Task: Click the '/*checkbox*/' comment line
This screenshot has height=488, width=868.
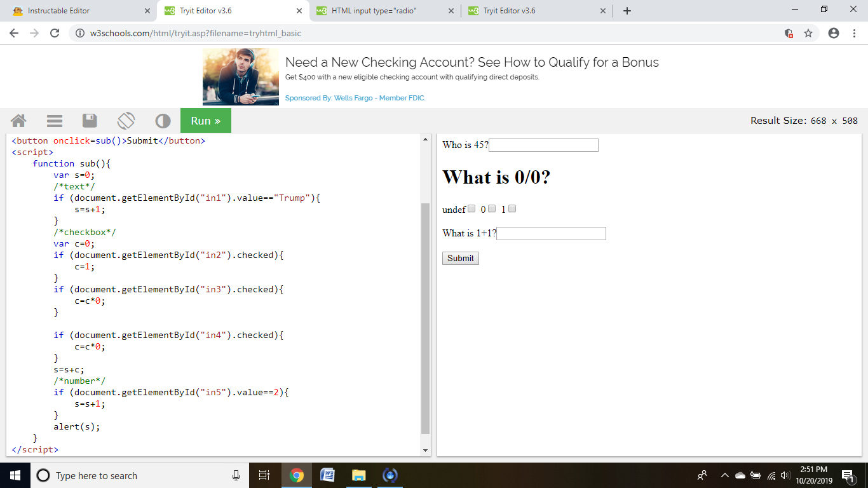Action: pyautogui.click(x=85, y=232)
